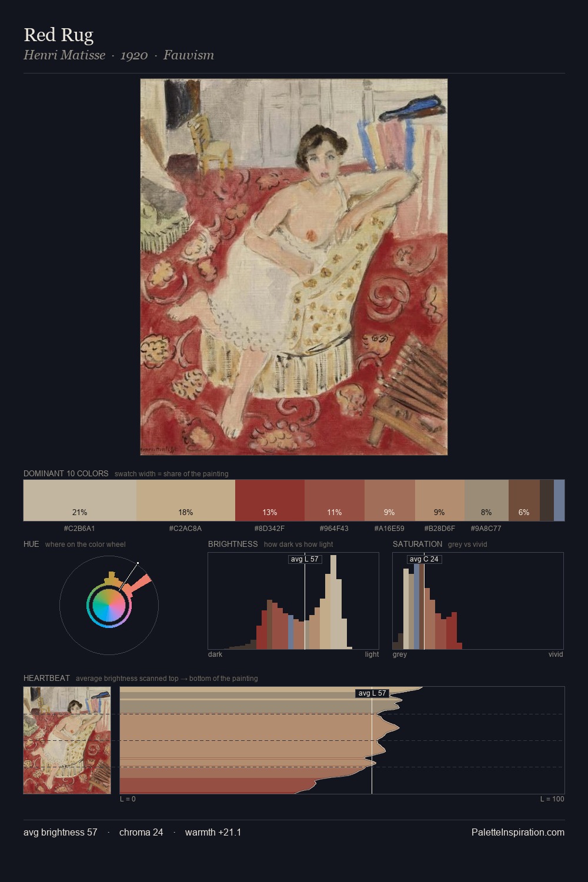Click the 'L = 0' axis label
The image size is (588, 882).
pos(128,799)
